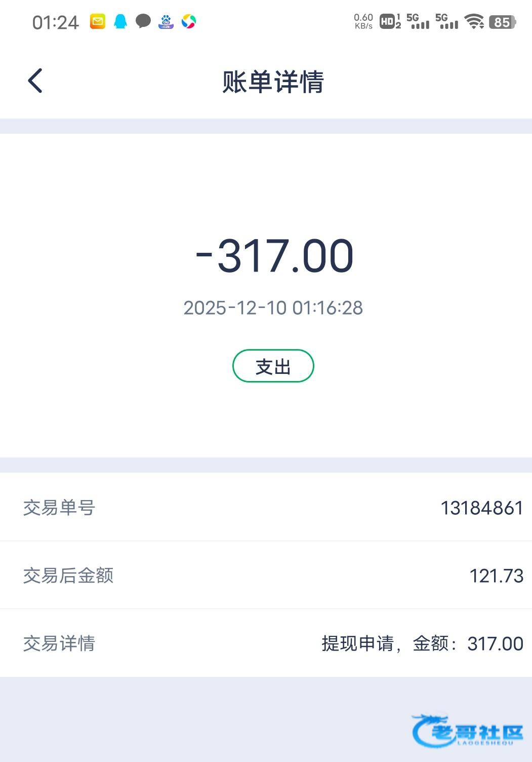Tap the battery level indicator
The height and width of the screenshot is (762, 532).
502,22
